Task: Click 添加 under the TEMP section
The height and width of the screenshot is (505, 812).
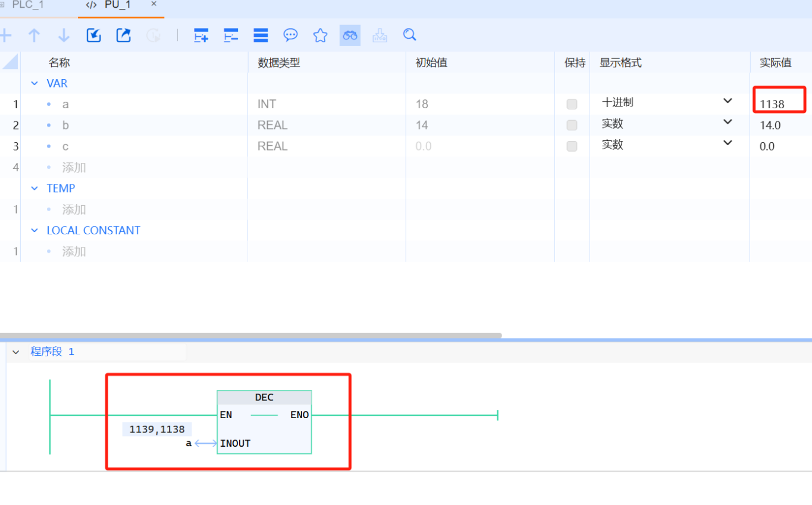Action: click(74, 210)
